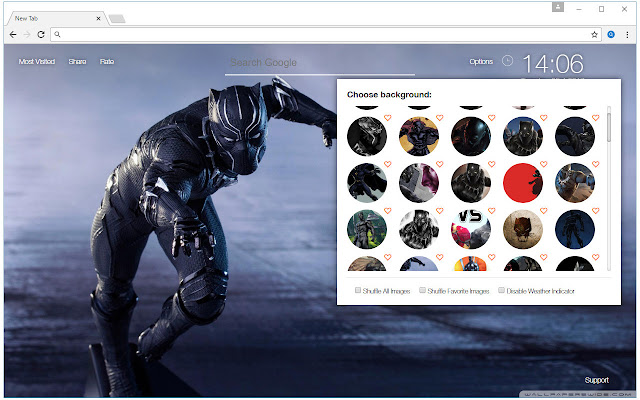Favorite the dark blue standing figure heart

(x=596, y=211)
